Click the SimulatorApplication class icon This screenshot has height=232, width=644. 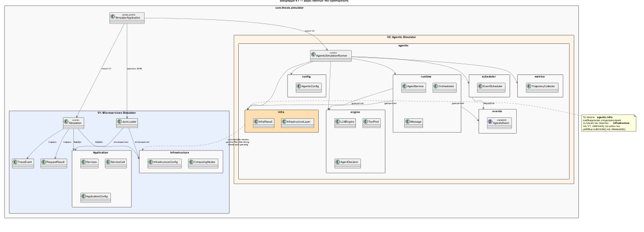pos(113,17)
